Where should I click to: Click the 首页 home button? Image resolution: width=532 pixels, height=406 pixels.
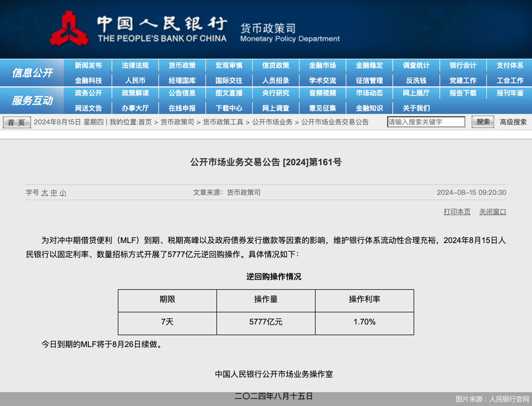click(17, 122)
